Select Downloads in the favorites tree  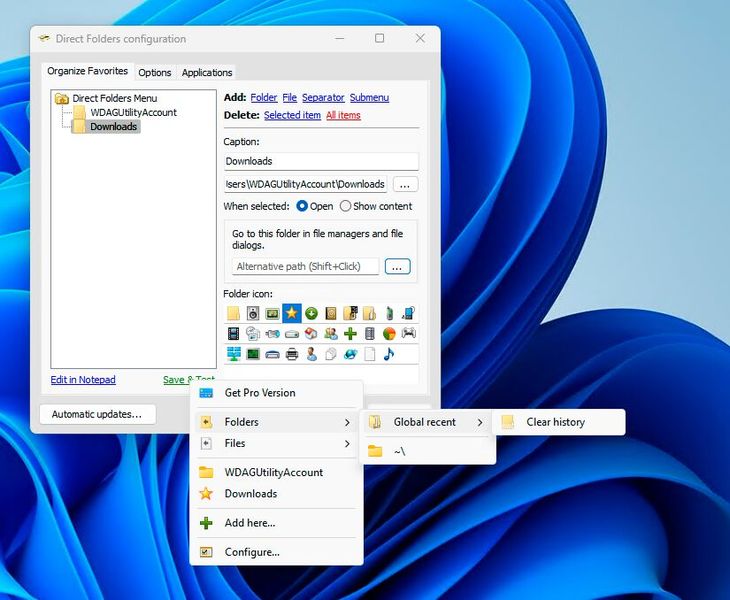[x=113, y=127]
